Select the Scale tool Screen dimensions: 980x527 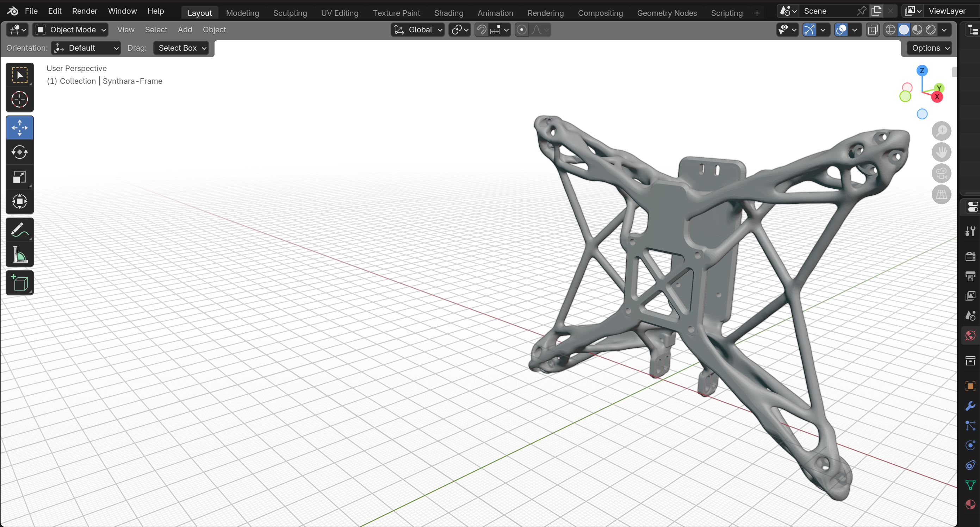coord(19,176)
